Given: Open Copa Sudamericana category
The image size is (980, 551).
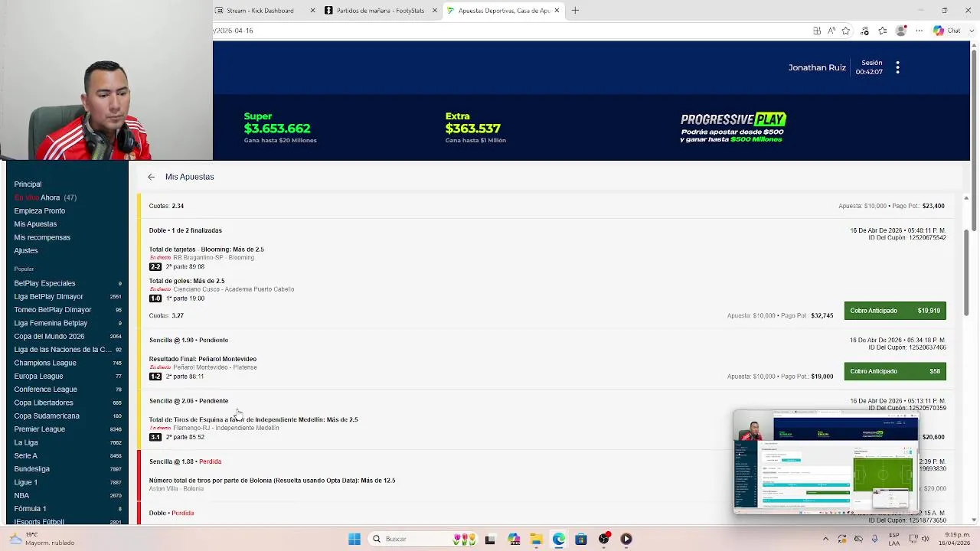Looking at the screenshot, I should pyautogui.click(x=67, y=416).
